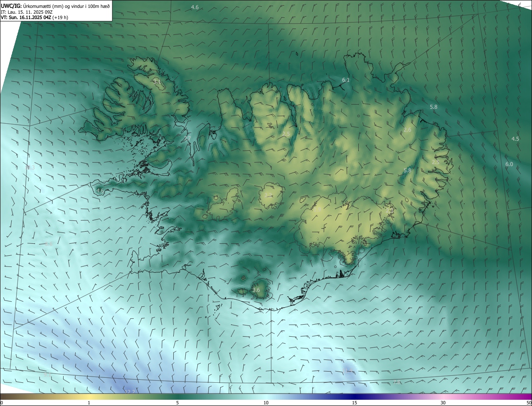Click the 6.0 value label over the sea
This screenshot has height=406, width=532.
[509, 164]
